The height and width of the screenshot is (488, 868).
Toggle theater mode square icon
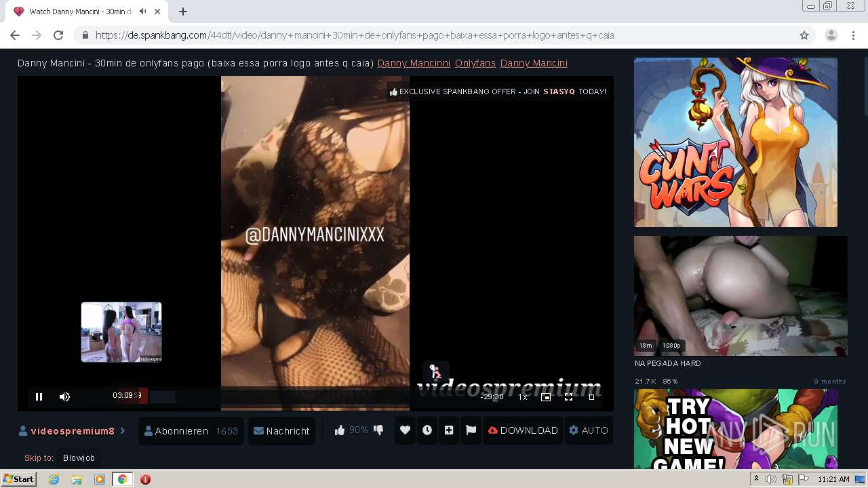tap(591, 397)
